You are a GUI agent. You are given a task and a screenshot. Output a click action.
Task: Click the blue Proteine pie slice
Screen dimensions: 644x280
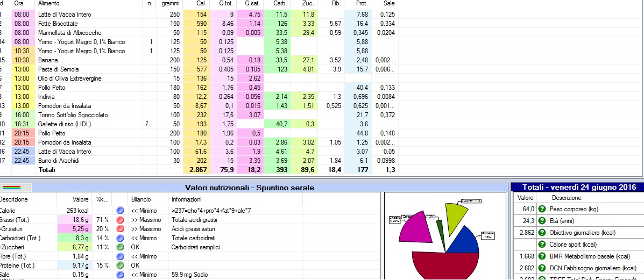tap(462, 241)
